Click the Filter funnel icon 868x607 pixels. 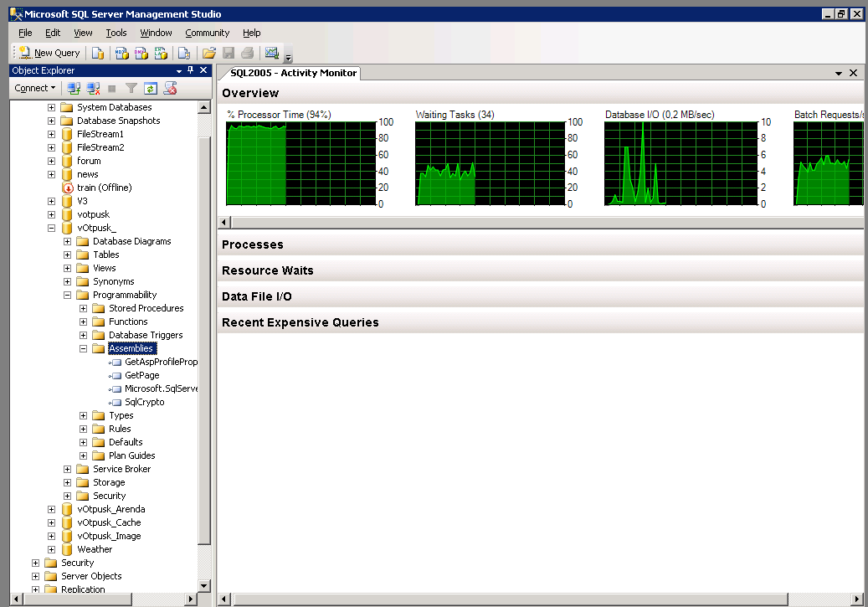[131, 88]
